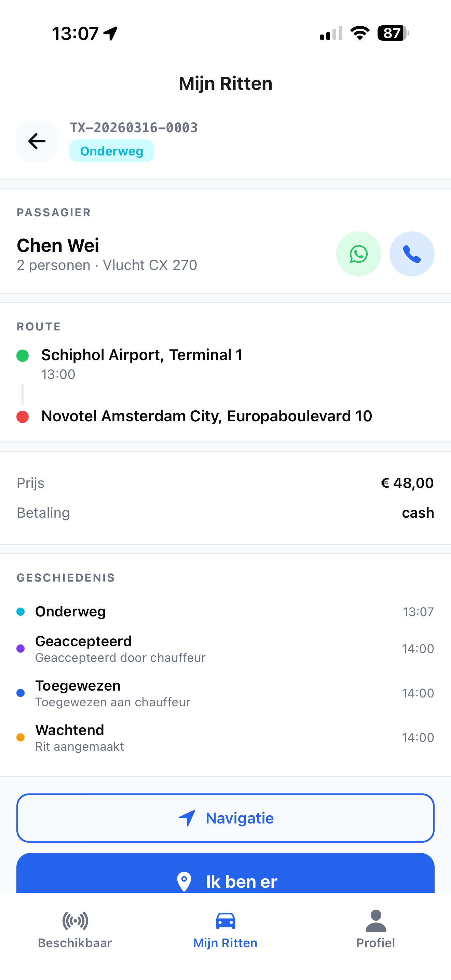This screenshot has width=451, height=980.
Task: Tap the red destination dot
Action: click(x=23, y=417)
